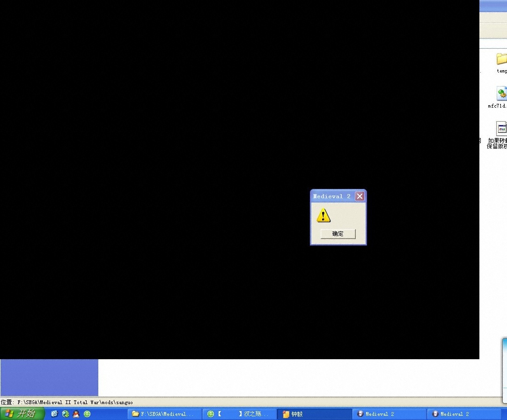This screenshot has height=420, width=507.
Task: Select the temp folder icon
Action: tap(501, 59)
